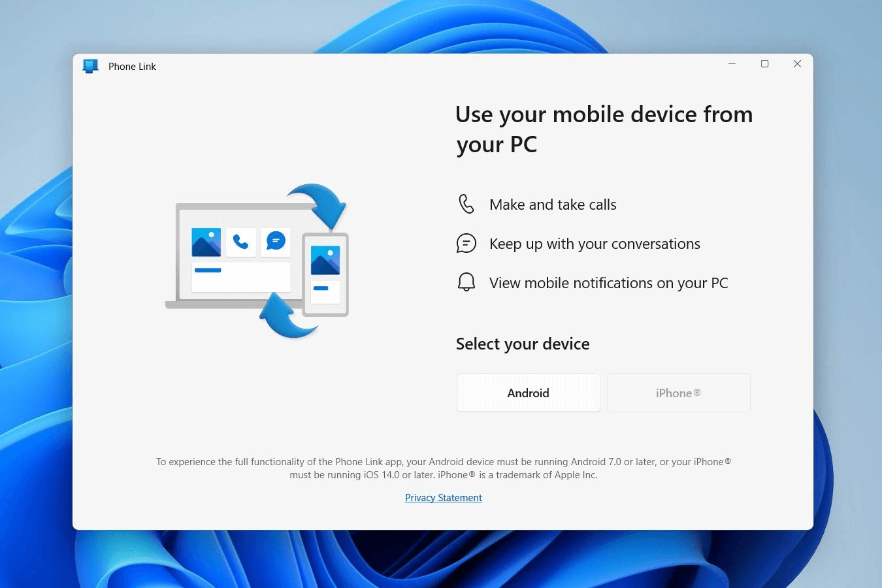882x588 pixels.
Task: Select Android as your device
Action: (528, 393)
